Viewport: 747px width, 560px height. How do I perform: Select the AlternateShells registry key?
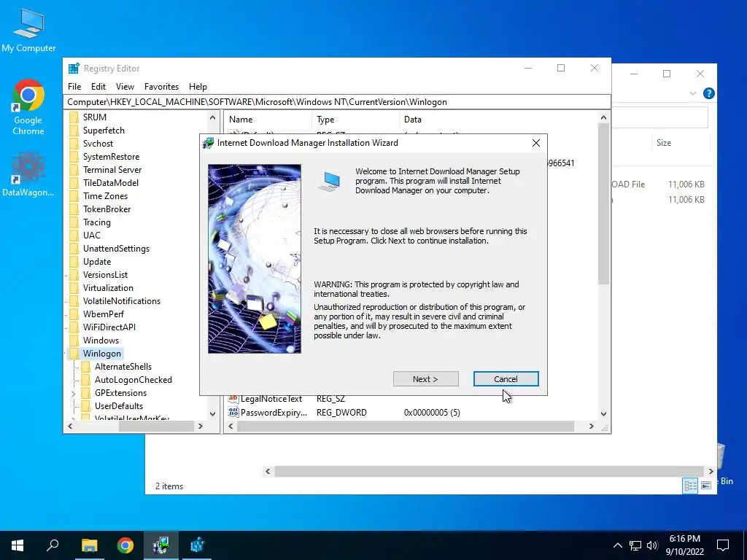tap(123, 367)
